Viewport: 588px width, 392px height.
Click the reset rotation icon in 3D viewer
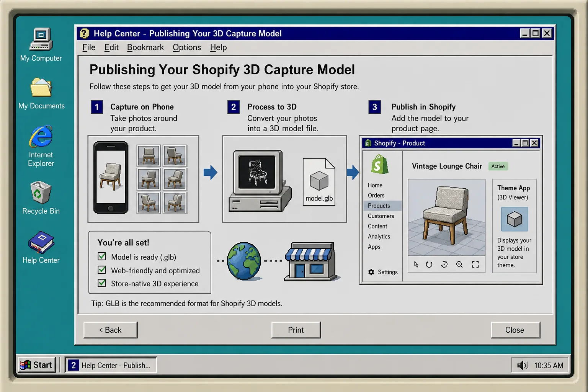pyautogui.click(x=429, y=265)
